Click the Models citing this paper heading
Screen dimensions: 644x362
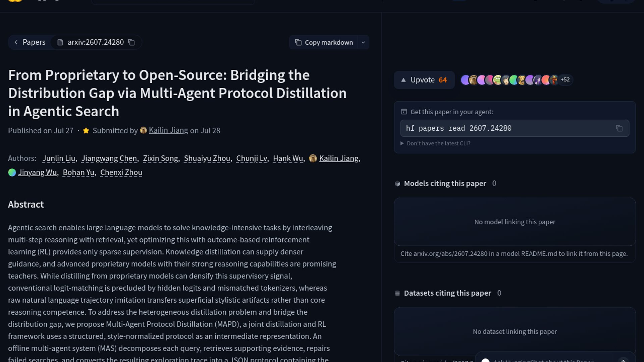(x=445, y=183)
